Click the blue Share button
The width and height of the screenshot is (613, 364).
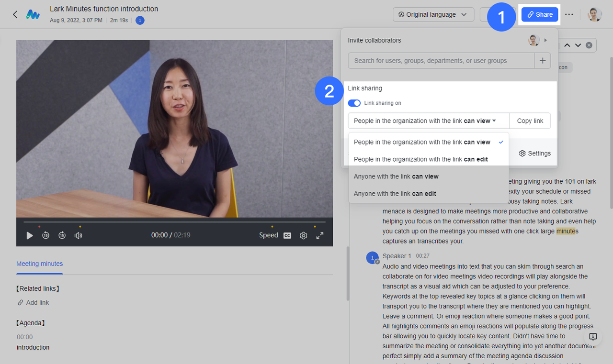click(540, 14)
